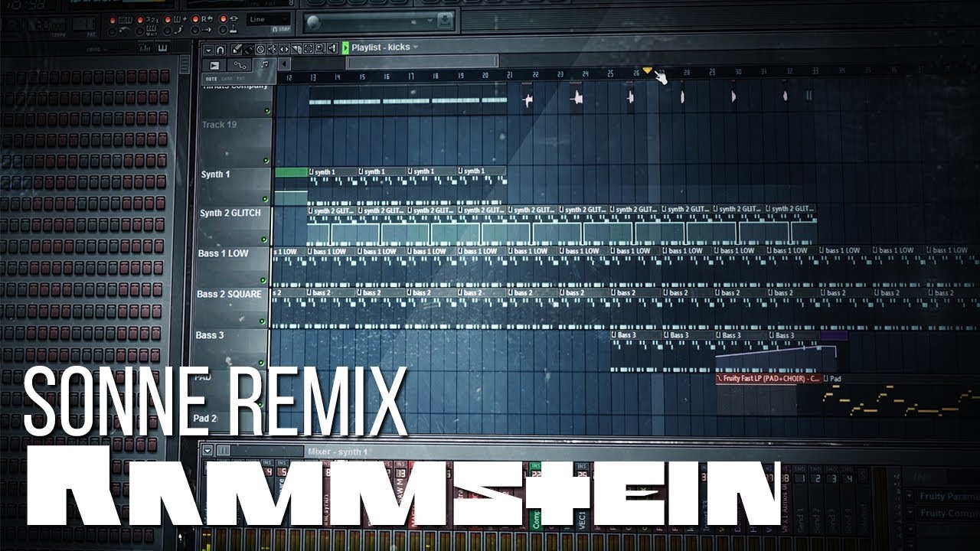
Task: Select the Mute tool in Playlist toolbar
Action: pos(273,48)
